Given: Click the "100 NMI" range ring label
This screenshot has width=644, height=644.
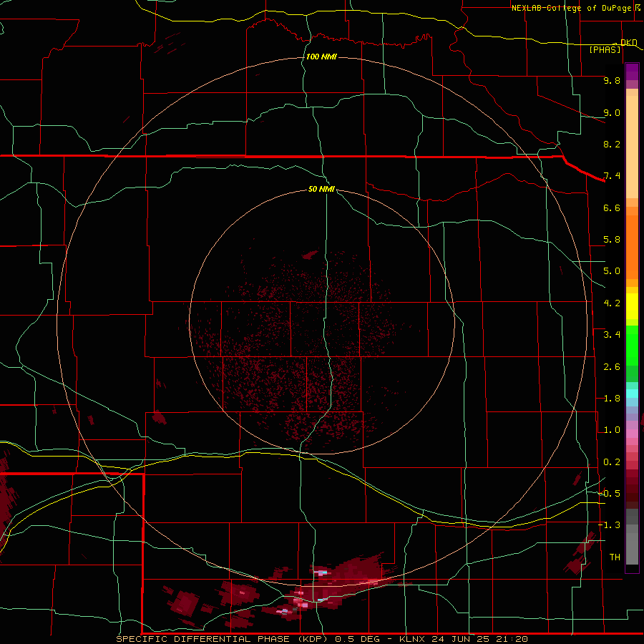Looking at the screenshot, I should [321, 57].
